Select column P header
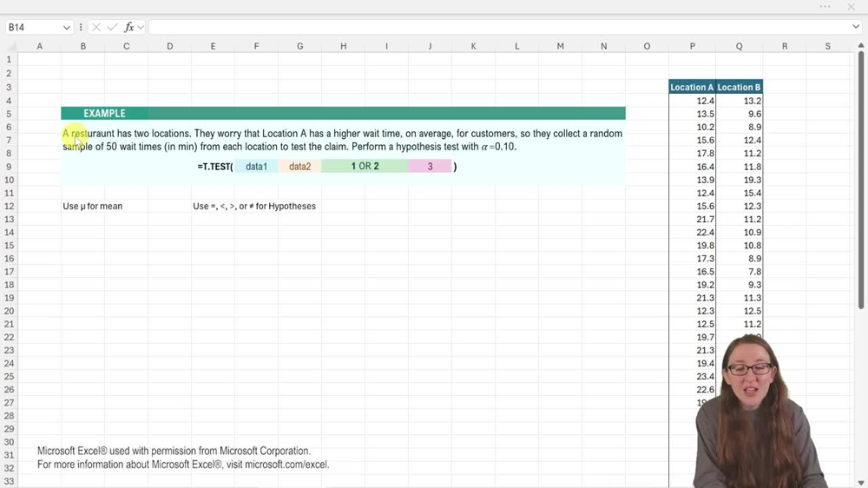 (692, 47)
